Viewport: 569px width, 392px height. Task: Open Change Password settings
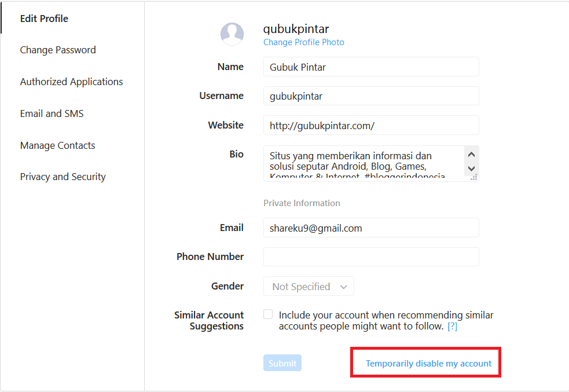pyautogui.click(x=58, y=50)
